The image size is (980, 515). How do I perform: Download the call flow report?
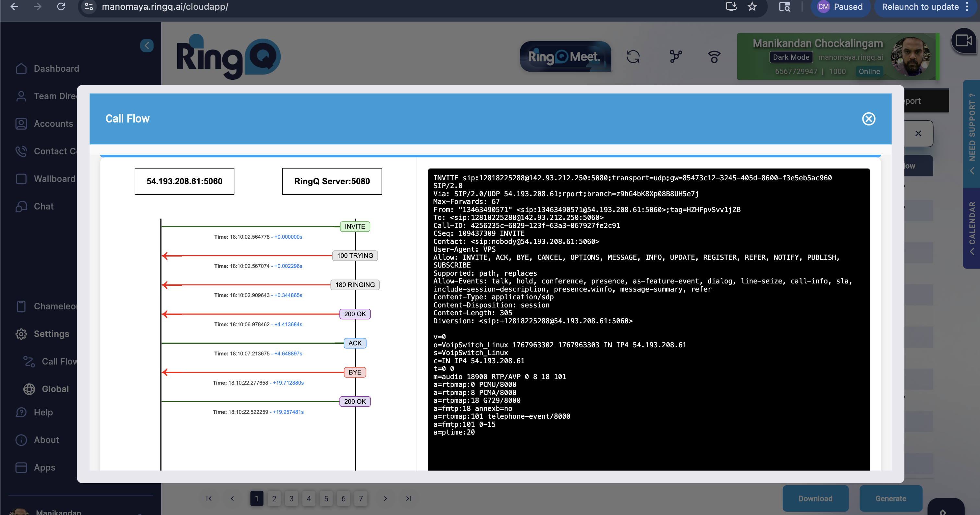[815, 498]
